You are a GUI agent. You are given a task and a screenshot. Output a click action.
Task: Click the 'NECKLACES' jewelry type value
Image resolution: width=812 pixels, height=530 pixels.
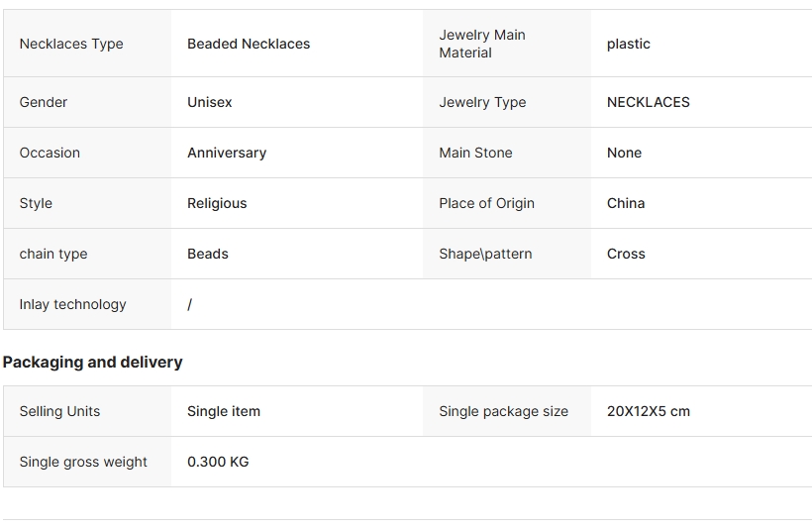(x=649, y=102)
